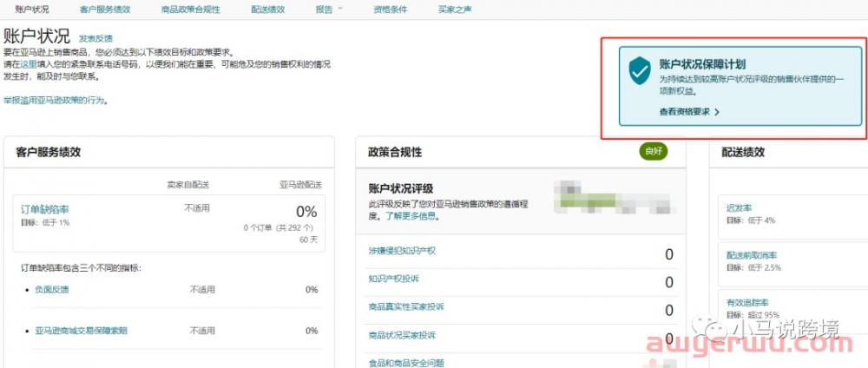Open the 迟发率 metric link
868x368 pixels.
coord(739,208)
